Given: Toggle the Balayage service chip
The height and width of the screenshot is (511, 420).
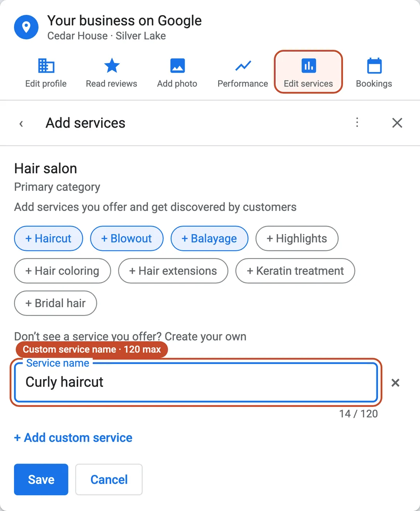Looking at the screenshot, I should pos(210,238).
